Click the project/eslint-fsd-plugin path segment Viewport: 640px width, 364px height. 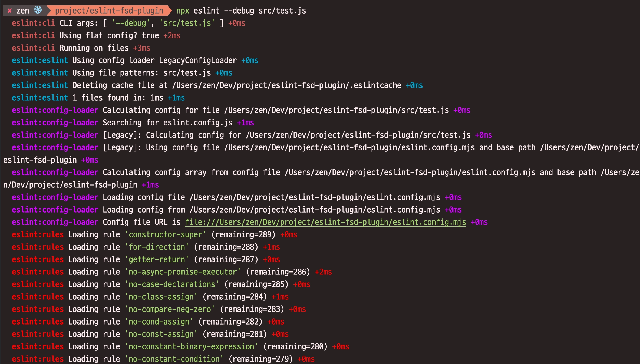[109, 11]
